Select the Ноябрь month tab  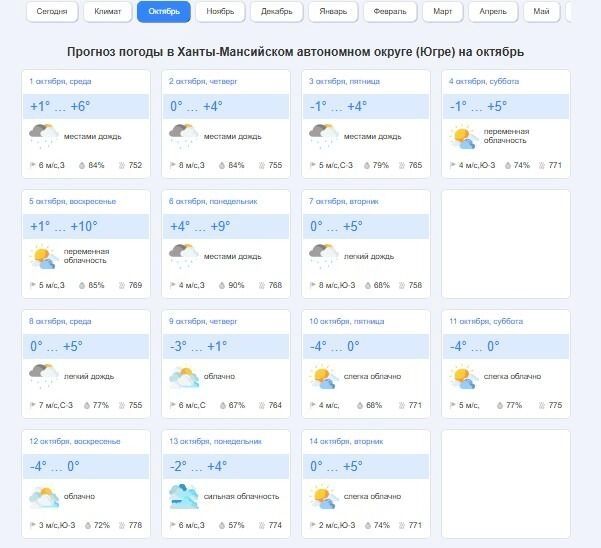pyautogui.click(x=220, y=12)
